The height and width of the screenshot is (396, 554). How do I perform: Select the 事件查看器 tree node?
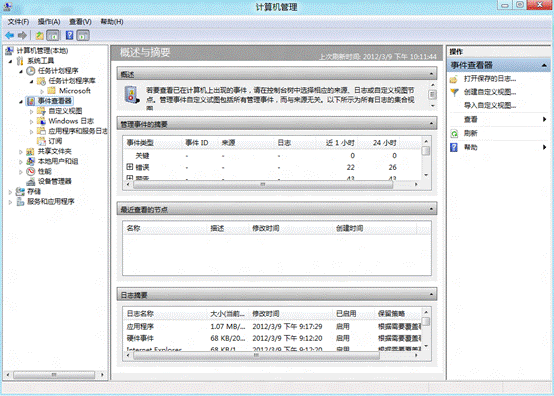point(50,101)
